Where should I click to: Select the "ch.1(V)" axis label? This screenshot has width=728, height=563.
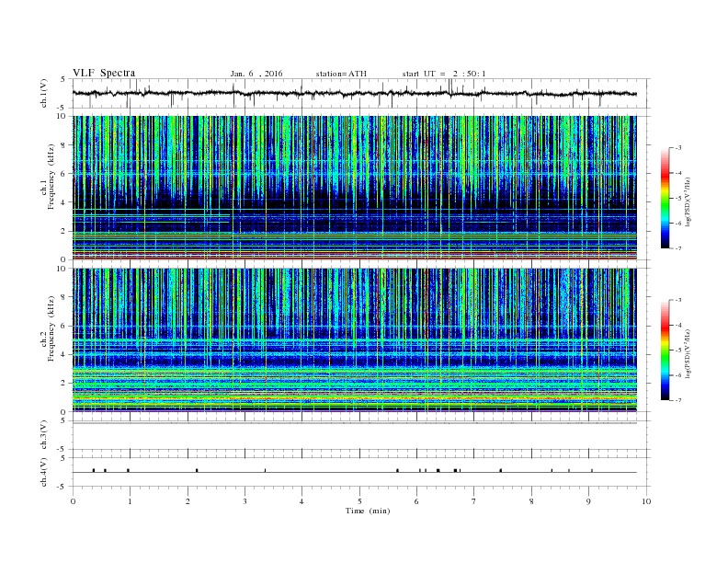click(44, 95)
